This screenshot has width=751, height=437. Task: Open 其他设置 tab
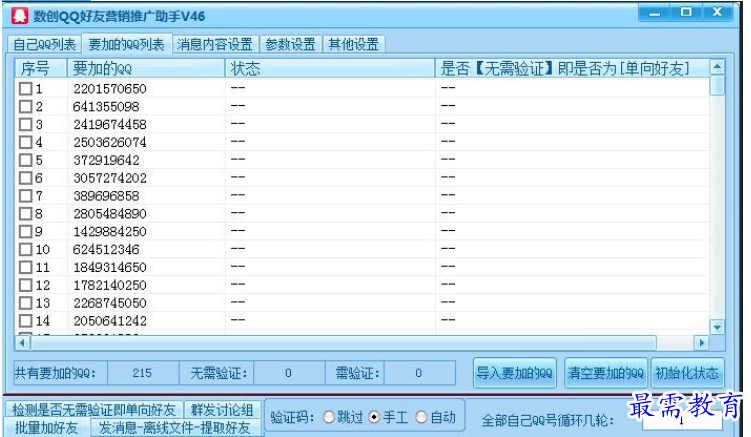point(353,45)
